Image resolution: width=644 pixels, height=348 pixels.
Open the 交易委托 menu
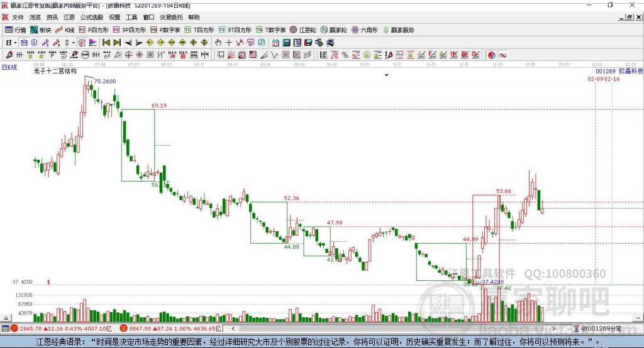point(171,17)
